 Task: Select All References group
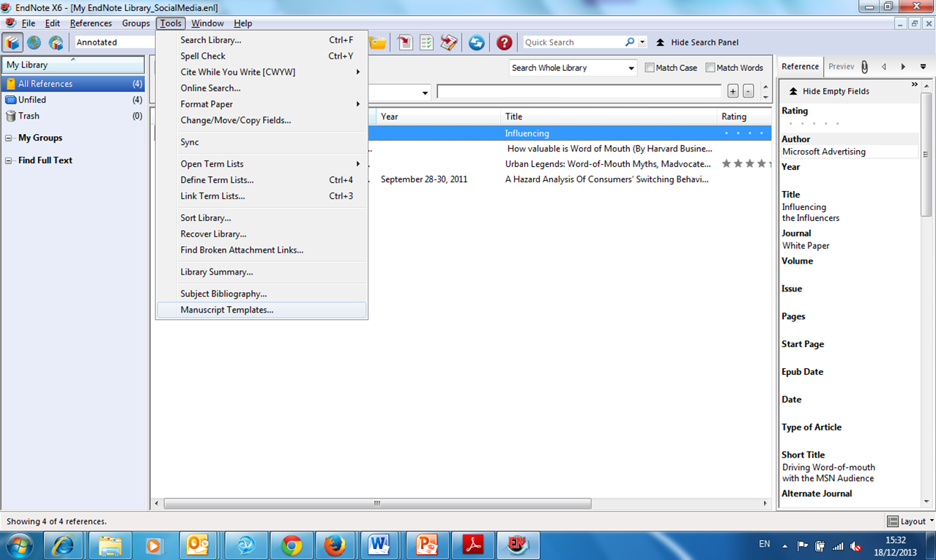tap(73, 83)
